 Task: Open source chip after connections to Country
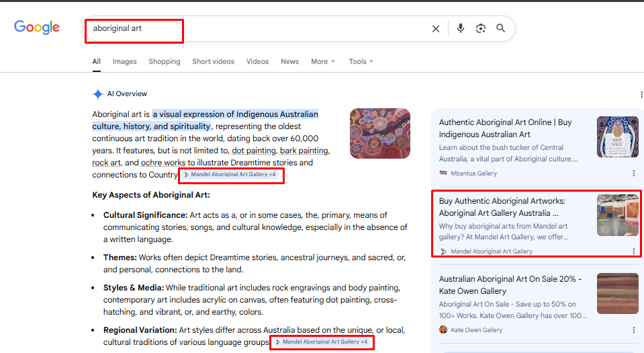coord(230,174)
